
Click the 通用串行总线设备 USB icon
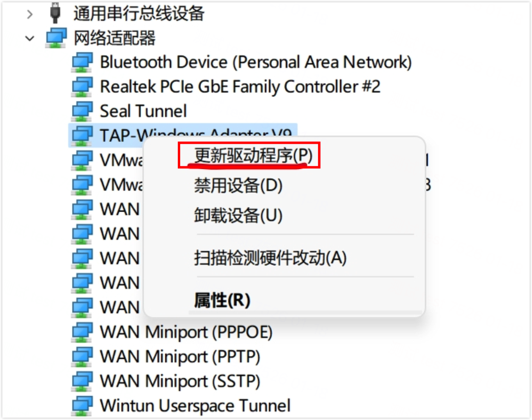pos(55,13)
